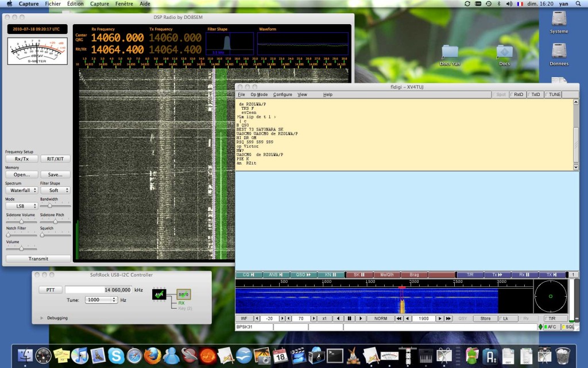588x368 pixels.
Task: Click the Si570 chip icon in SoftRock controller
Action: click(x=184, y=294)
